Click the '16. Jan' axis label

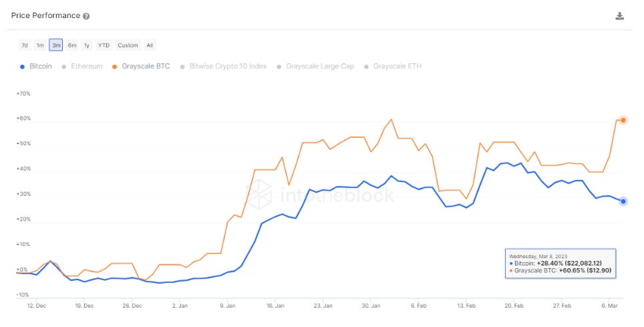[x=275, y=306]
